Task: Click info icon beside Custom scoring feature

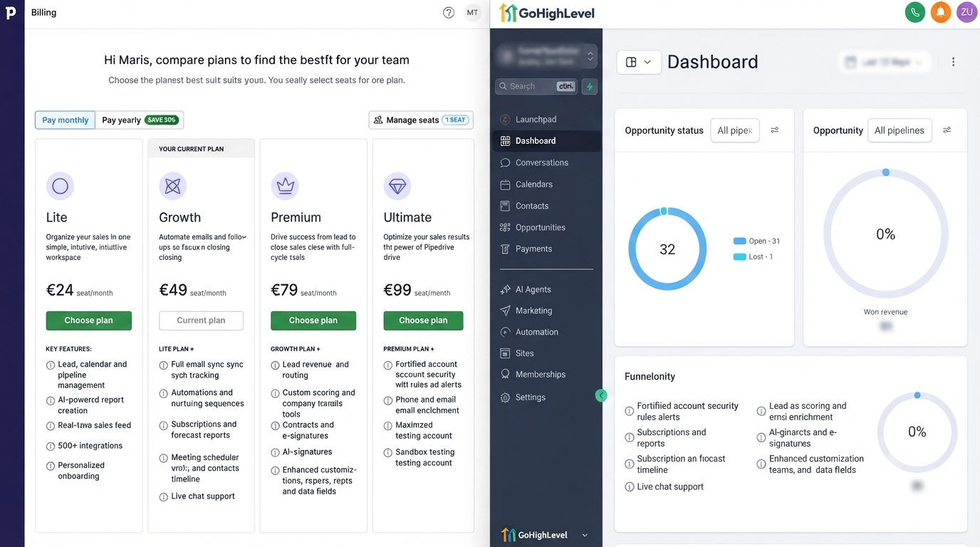Action: (x=276, y=393)
